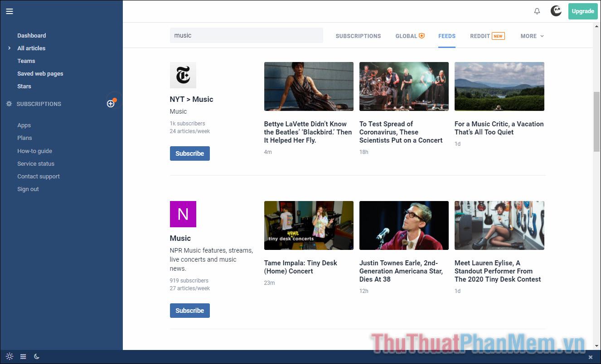The height and width of the screenshot is (364, 601).
Task: Open the notifications bell
Action: tap(537, 11)
